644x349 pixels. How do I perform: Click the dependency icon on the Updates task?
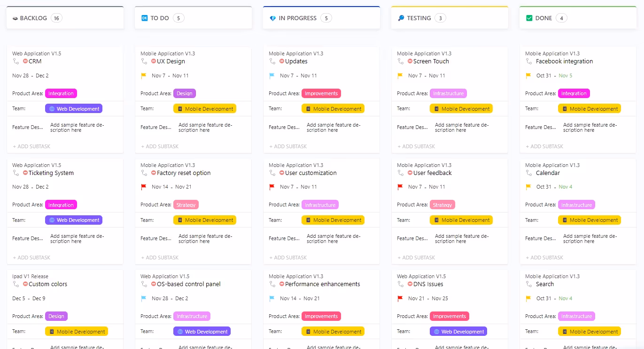pos(272,61)
